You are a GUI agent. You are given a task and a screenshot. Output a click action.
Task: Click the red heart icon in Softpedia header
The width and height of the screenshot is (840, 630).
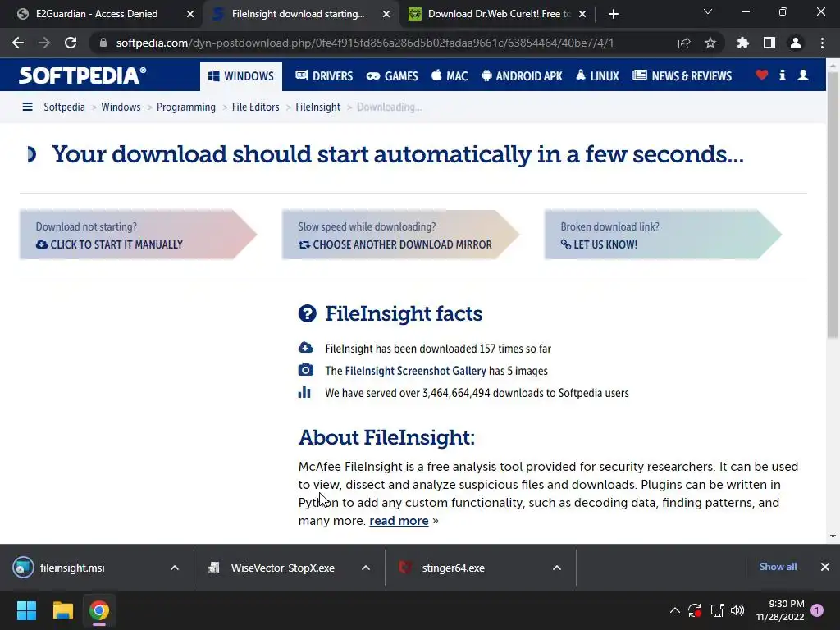click(x=762, y=75)
